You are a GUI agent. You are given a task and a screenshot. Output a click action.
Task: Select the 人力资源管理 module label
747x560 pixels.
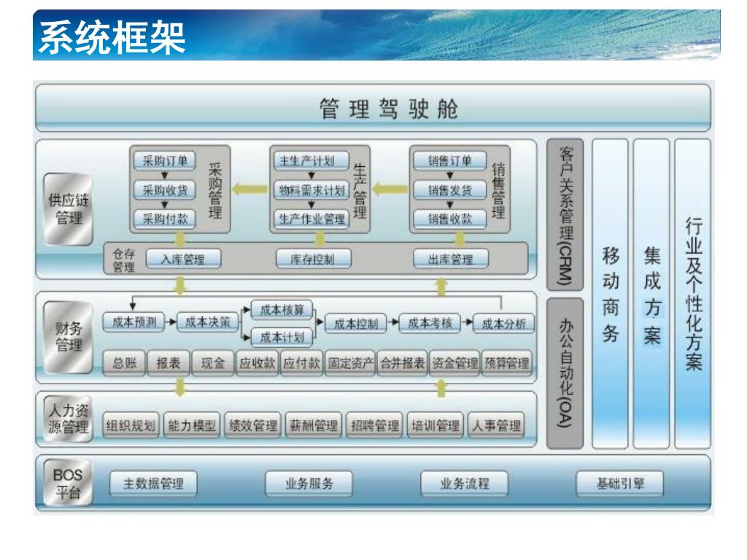coord(68,418)
